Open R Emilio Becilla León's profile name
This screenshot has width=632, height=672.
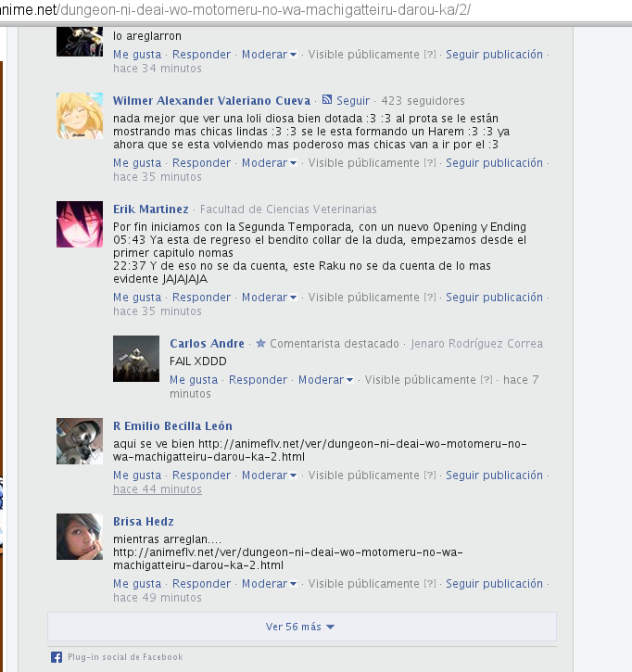point(172,426)
